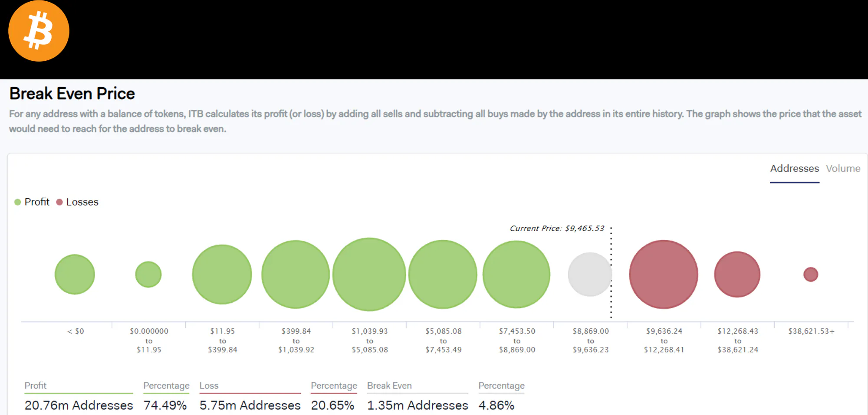The image size is (868, 415).
Task: Click the Bitcoin logo icon
Action: [39, 31]
